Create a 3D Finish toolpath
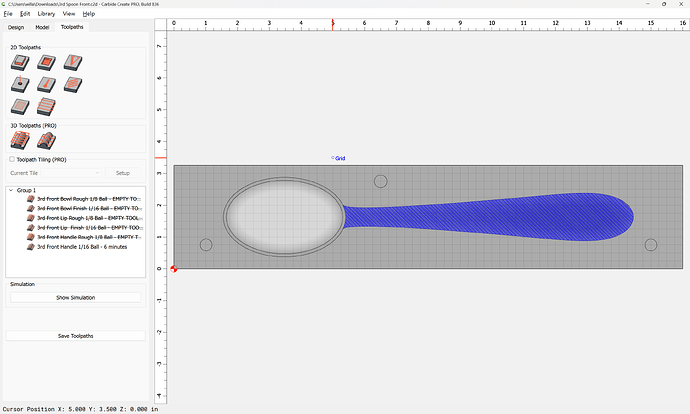The width and height of the screenshot is (690, 414). [45, 141]
